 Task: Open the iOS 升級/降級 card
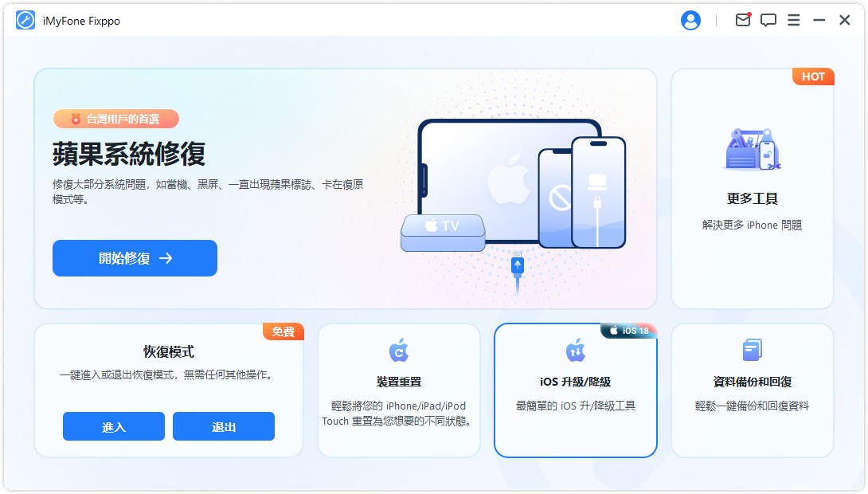pyautogui.click(x=575, y=390)
